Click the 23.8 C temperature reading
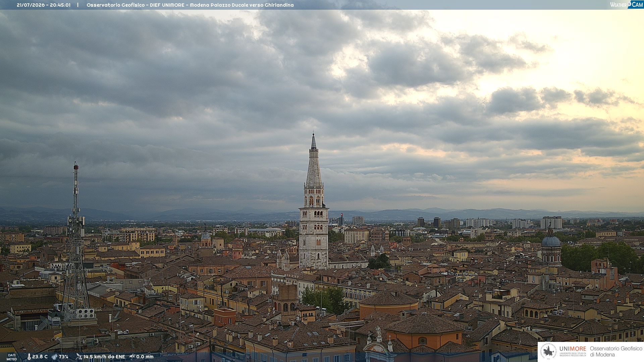This screenshot has height=362, width=644. point(40,357)
